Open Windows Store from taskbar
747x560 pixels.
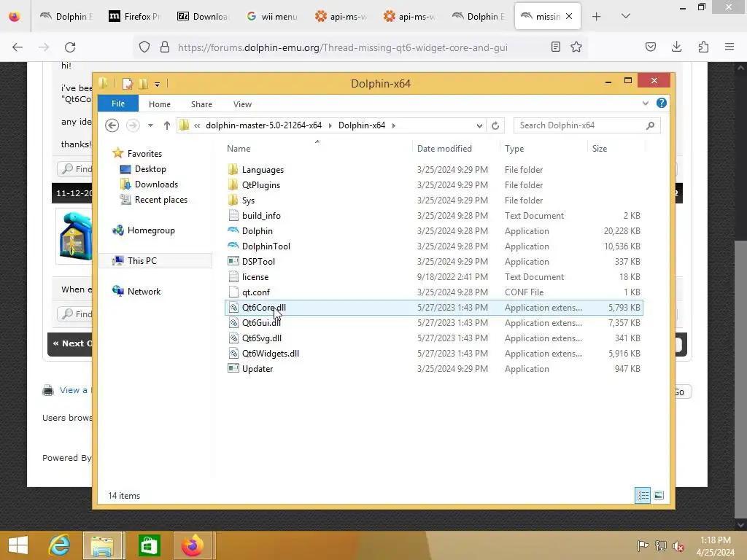tap(149, 545)
